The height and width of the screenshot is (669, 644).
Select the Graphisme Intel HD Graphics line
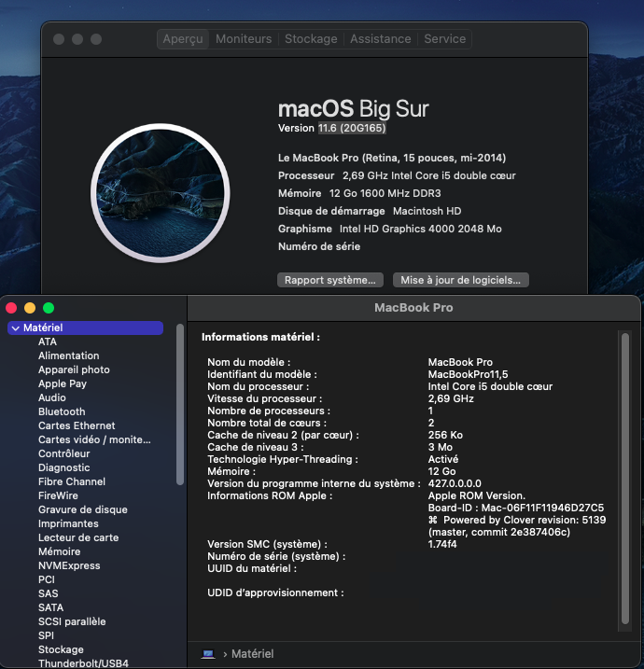[389, 230]
